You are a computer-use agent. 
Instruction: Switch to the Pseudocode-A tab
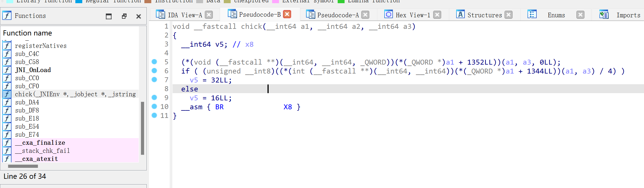coord(338,15)
